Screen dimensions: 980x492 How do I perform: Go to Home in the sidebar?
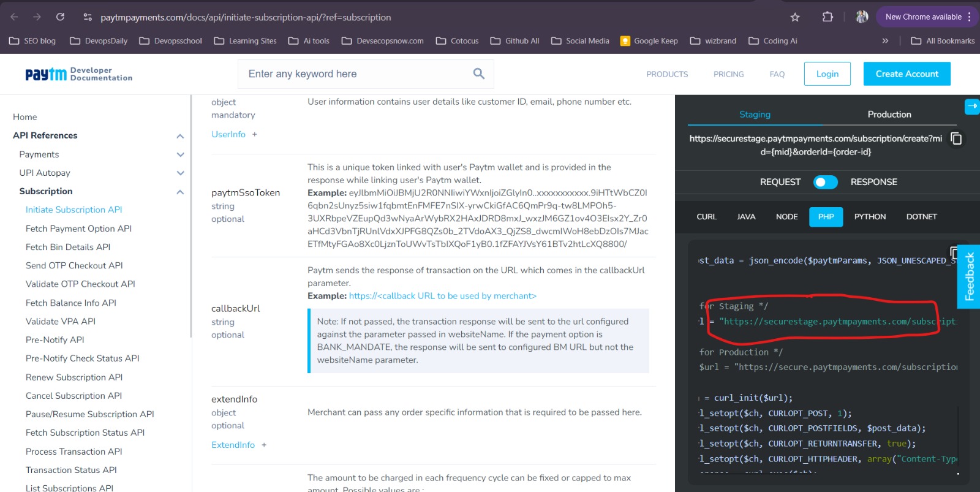tap(25, 117)
